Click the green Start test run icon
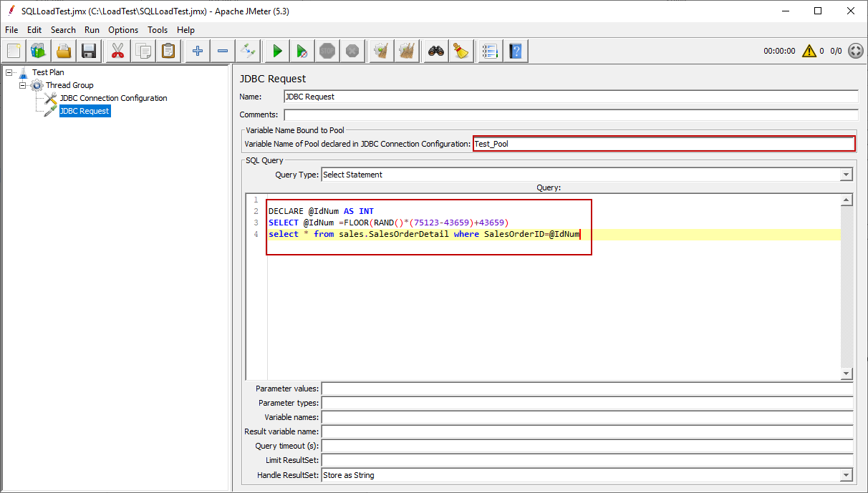This screenshot has height=493, width=868. (277, 51)
